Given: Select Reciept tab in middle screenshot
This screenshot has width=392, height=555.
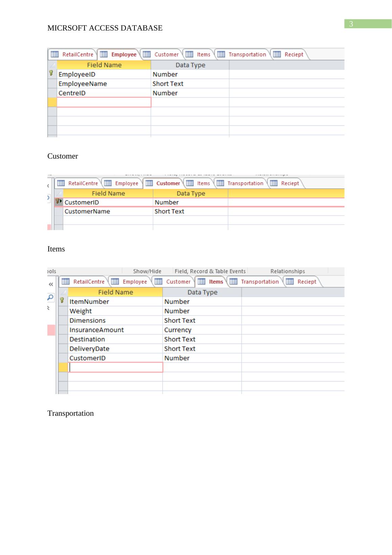Looking at the screenshot, I should pos(290,183).
